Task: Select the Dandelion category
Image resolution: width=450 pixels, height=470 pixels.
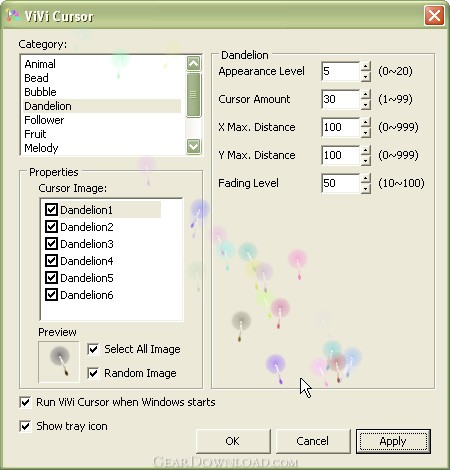Action: coord(102,106)
